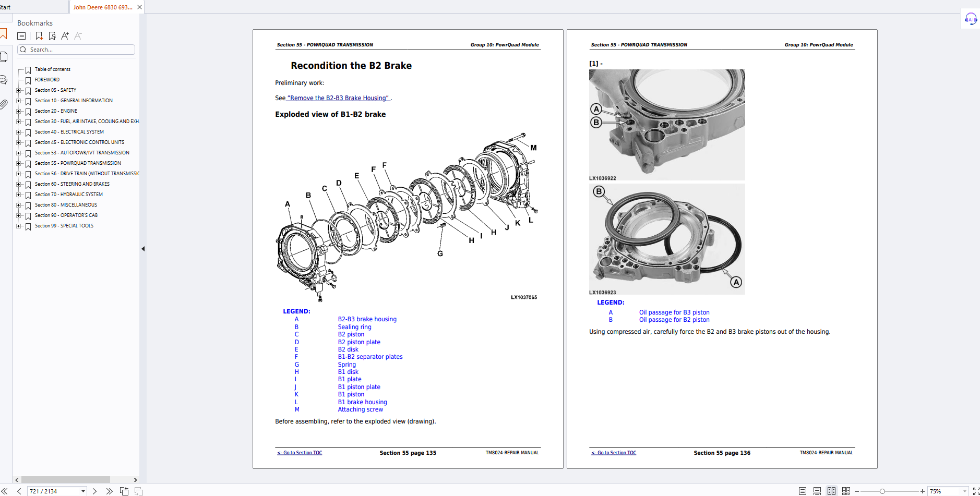Open the Comments panel in sidebar

[x=4, y=80]
